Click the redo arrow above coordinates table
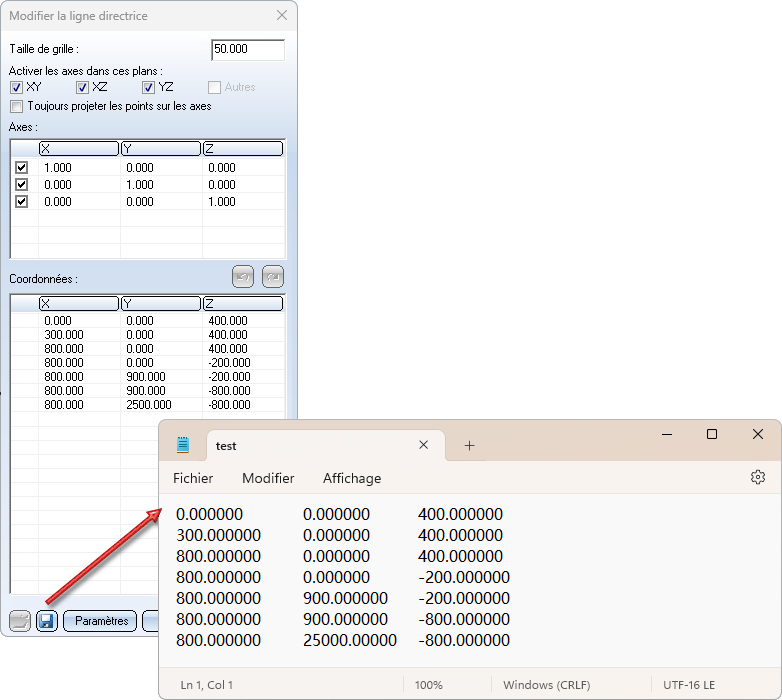The height and width of the screenshot is (700, 782). click(272, 276)
